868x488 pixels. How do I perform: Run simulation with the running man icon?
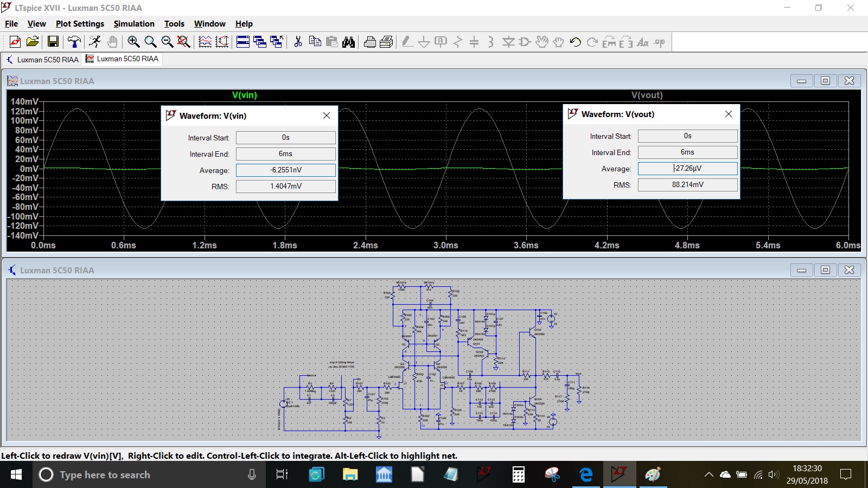coord(95,42)
